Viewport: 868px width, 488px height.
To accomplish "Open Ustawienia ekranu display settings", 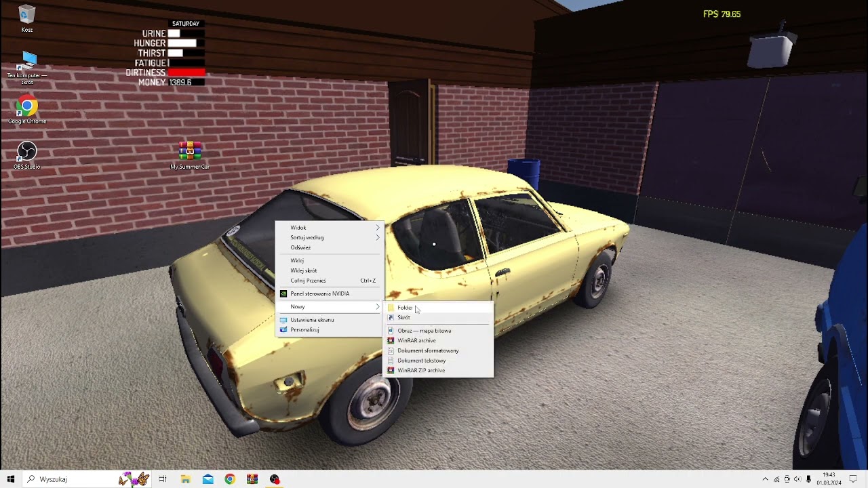I will (x=330, y=320).
